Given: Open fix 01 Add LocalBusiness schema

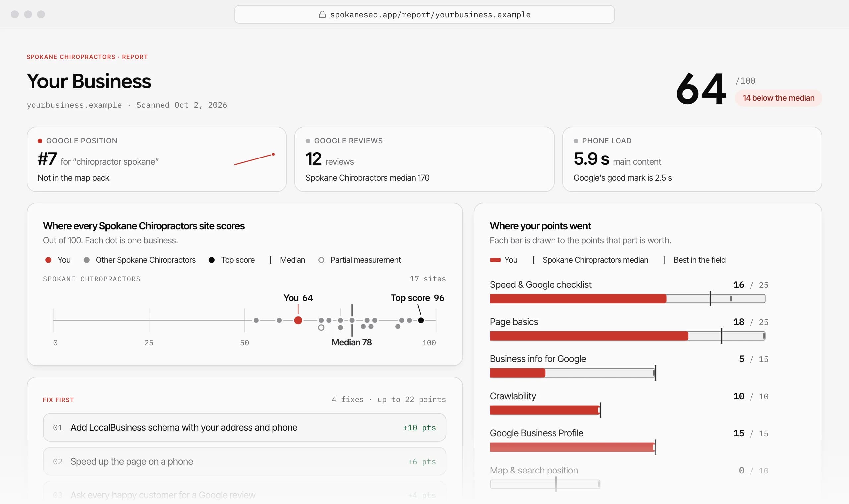Looking at the screenshot, I should pos(244,427).
